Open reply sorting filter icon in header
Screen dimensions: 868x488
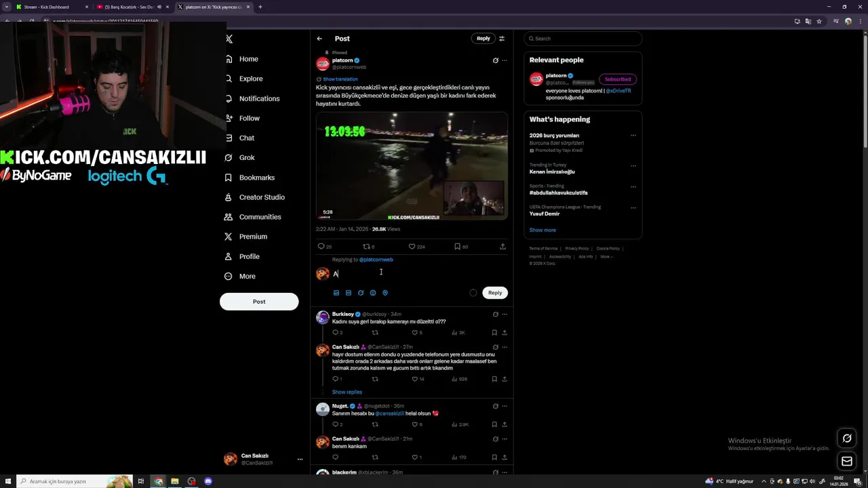pyautogui.click(x=502, y=39)
